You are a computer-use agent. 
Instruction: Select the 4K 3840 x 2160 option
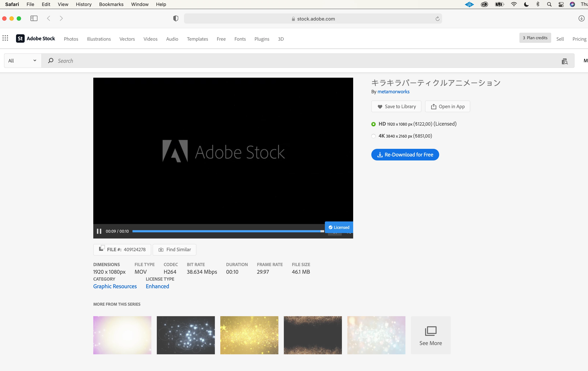[x=373, y=136]
